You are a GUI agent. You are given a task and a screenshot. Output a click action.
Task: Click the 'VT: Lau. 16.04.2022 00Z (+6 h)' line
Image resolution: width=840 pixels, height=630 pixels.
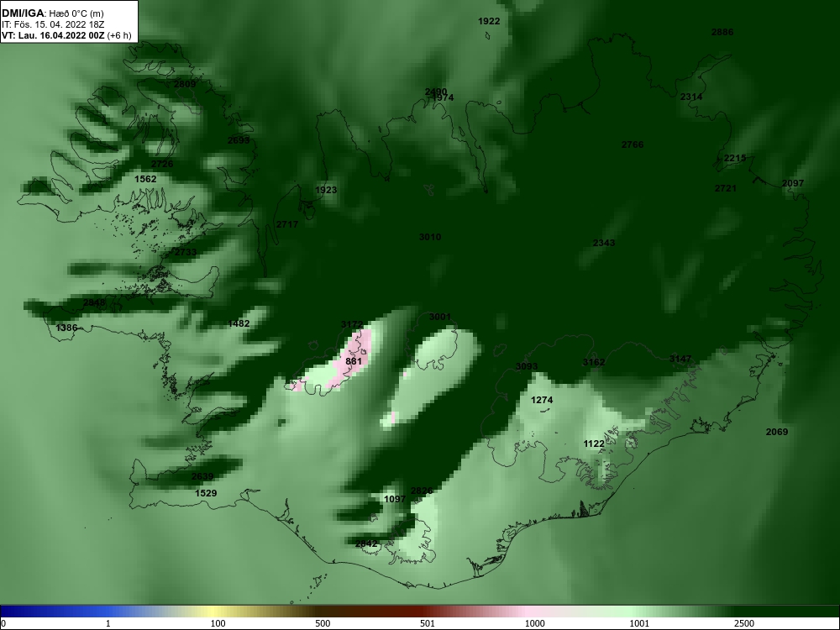(x=66, y=35)
